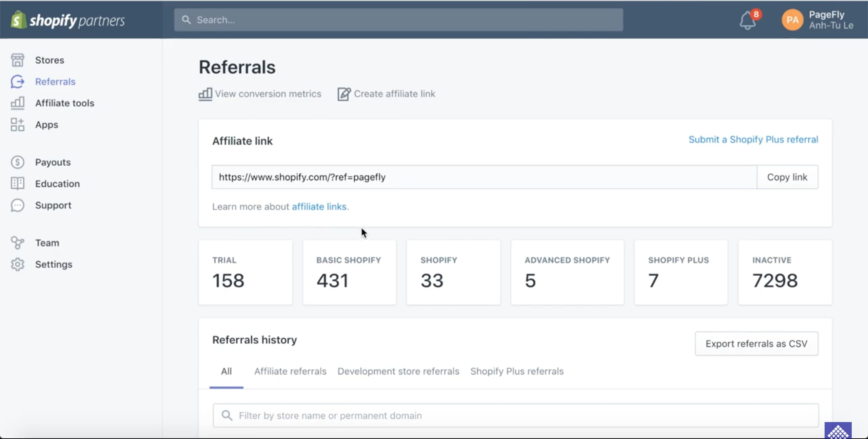Screen dimensions: 868x439
Task: Click the Apps grid icon
Action: click(17, 125)
